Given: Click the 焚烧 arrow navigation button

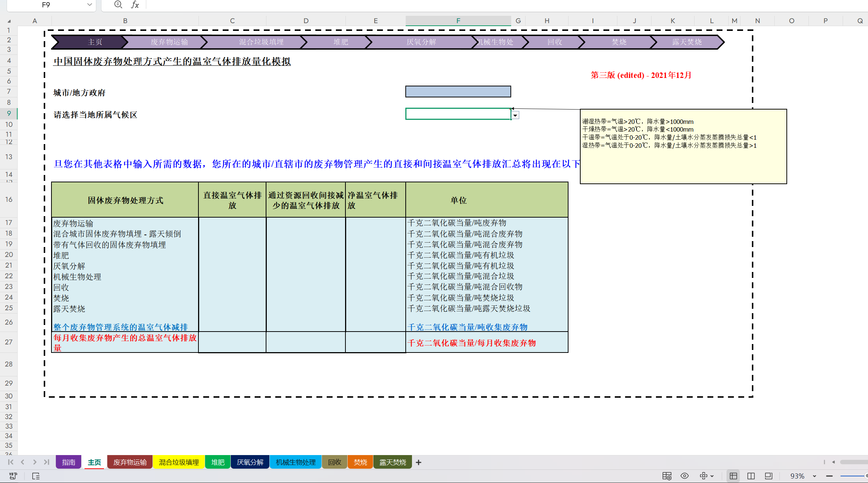Looking at the screenshot, I should (x=619, y=42).
